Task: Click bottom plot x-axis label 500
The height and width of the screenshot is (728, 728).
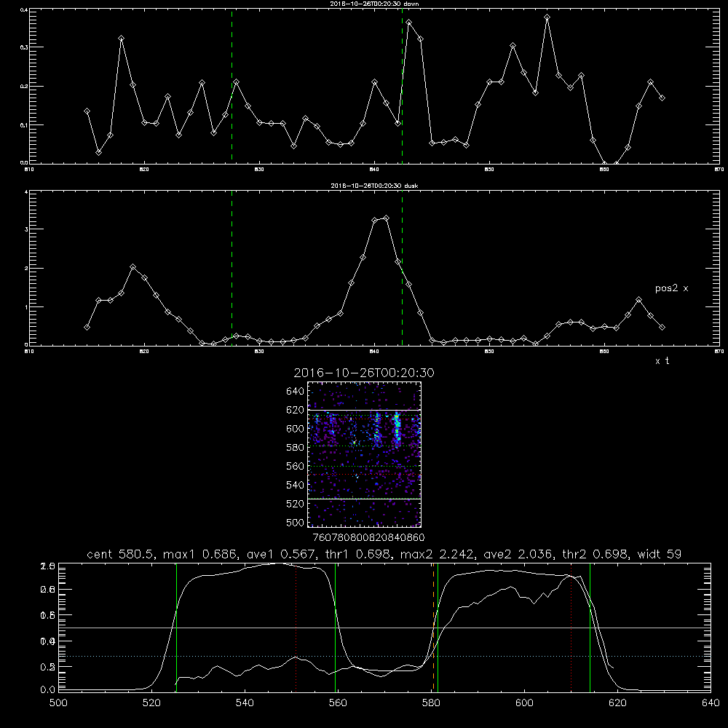Action: pyautogui.click(x=58, y=703)
